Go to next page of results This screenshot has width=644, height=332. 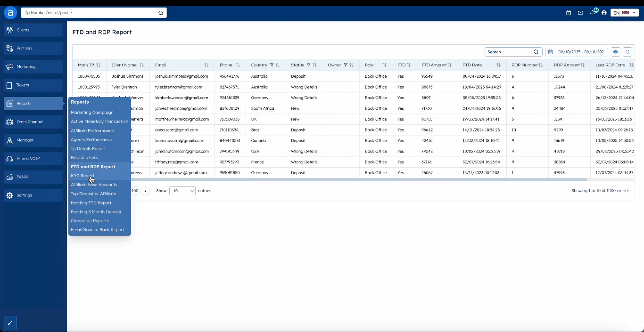145,191
